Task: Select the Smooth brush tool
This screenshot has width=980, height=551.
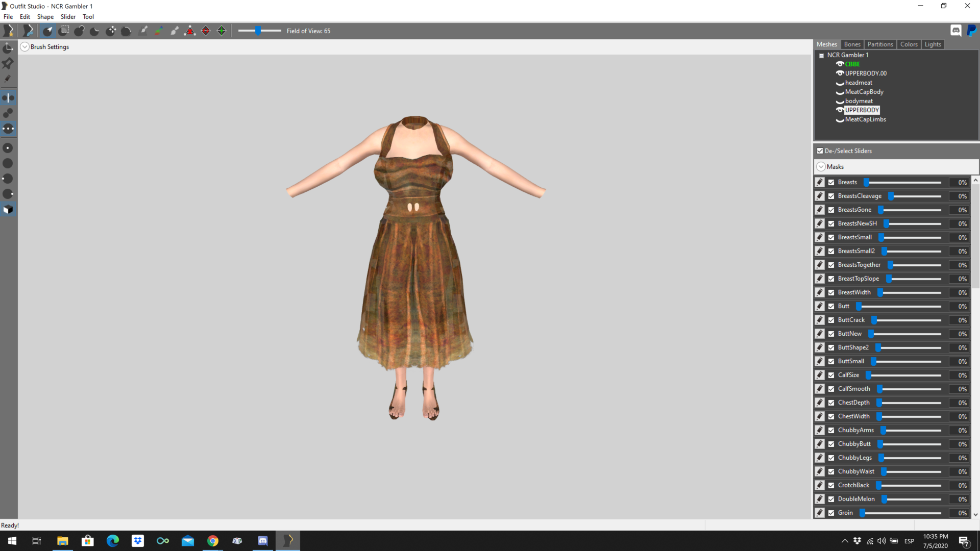Action: (x=127, y=31)
